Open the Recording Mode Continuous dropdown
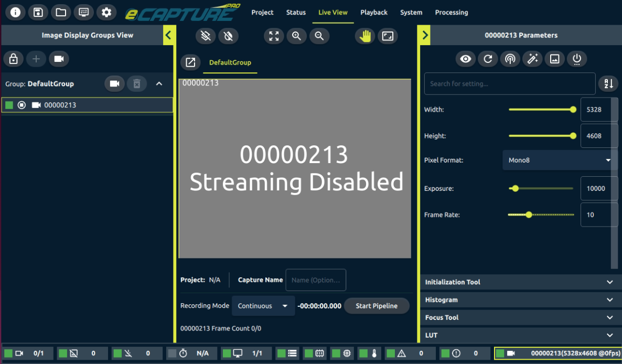This screenshot has width=622, height=364. 263,306
